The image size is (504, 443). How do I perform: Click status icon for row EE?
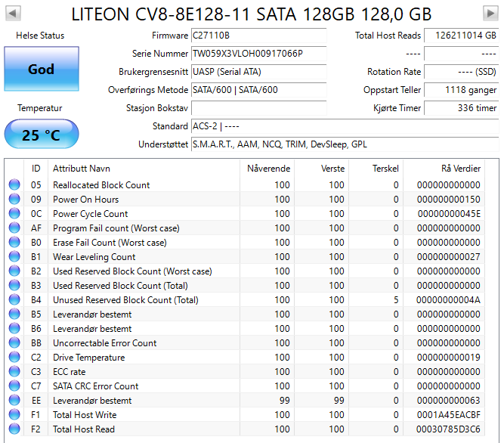click(14, 400)
